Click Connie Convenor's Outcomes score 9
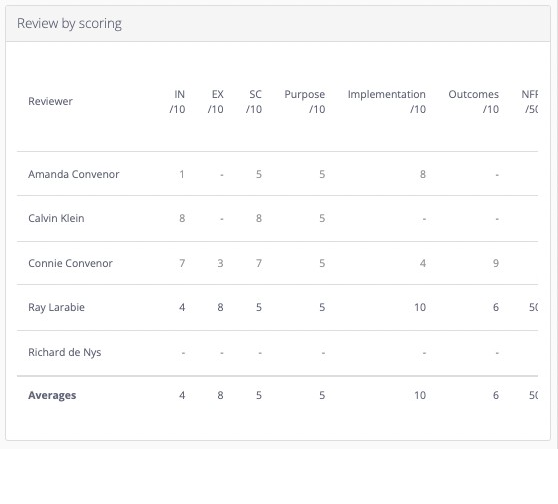 pos(496,263)
